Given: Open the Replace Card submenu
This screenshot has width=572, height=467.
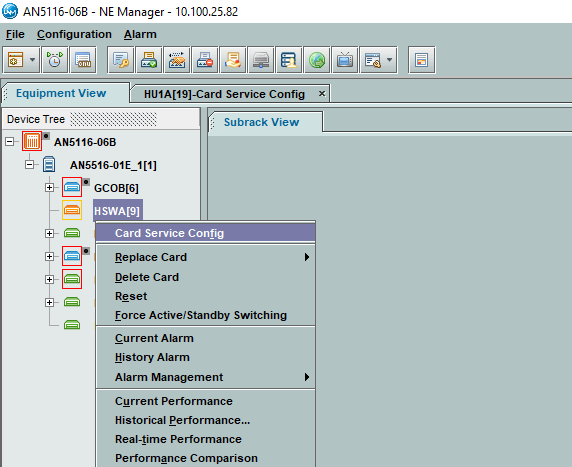Looking at the screenshot, I should click(206, 257).
